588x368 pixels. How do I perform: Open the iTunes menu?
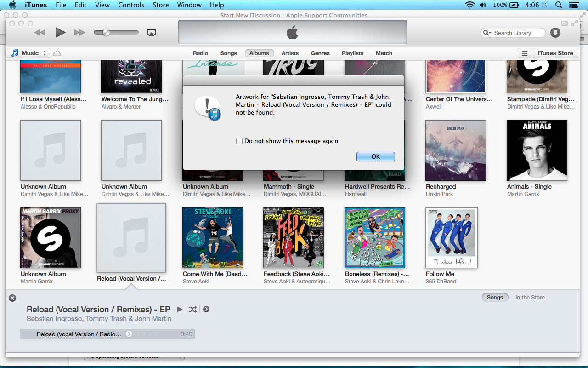click(36, 5)
